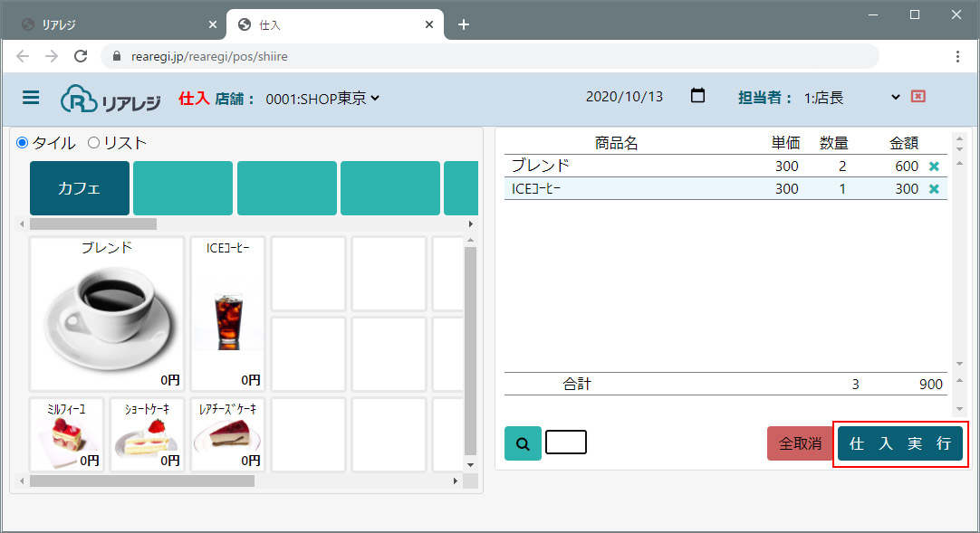Image resolution: width=980 pixels, height=533 pixels.
Task: Click the 数量 column header
Action: pyautogui.click(x=834, y=143)
